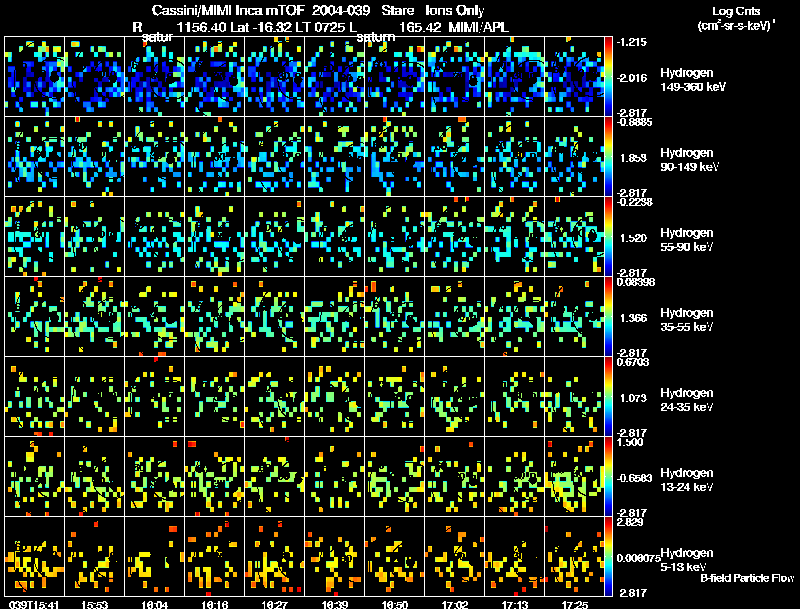This screenshot has width=800, height=609.
Task: Select the 16:27 time label
Action: coord(274,604)
